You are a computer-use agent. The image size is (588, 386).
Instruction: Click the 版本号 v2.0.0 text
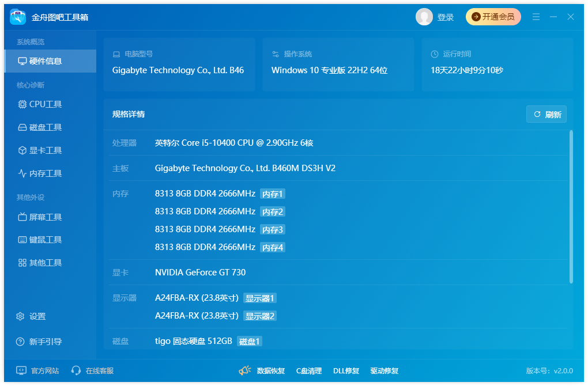coord(549,370)
